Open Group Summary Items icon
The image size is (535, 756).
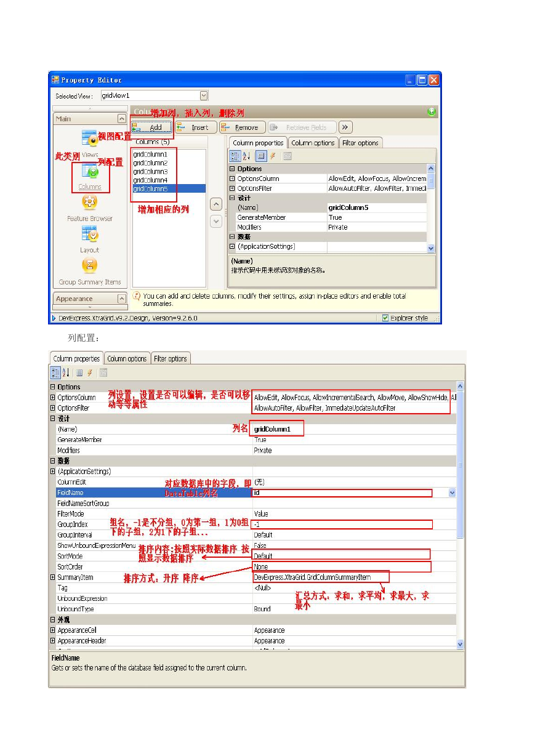click(x=89, y=266)
